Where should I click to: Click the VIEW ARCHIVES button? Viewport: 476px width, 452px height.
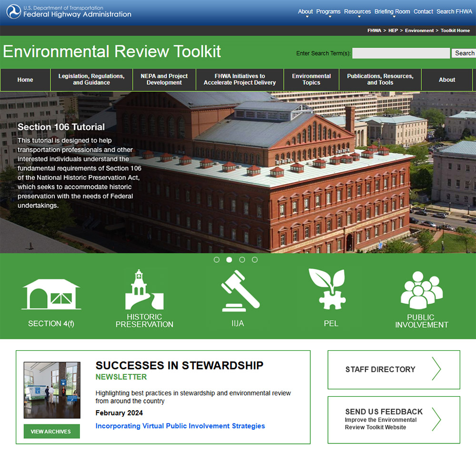[51, 431]
